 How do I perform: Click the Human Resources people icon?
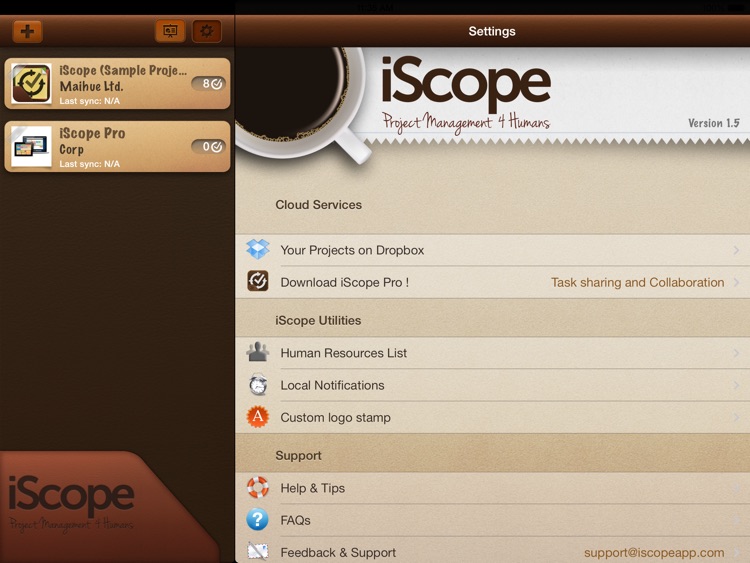click(x=258, y=352)
